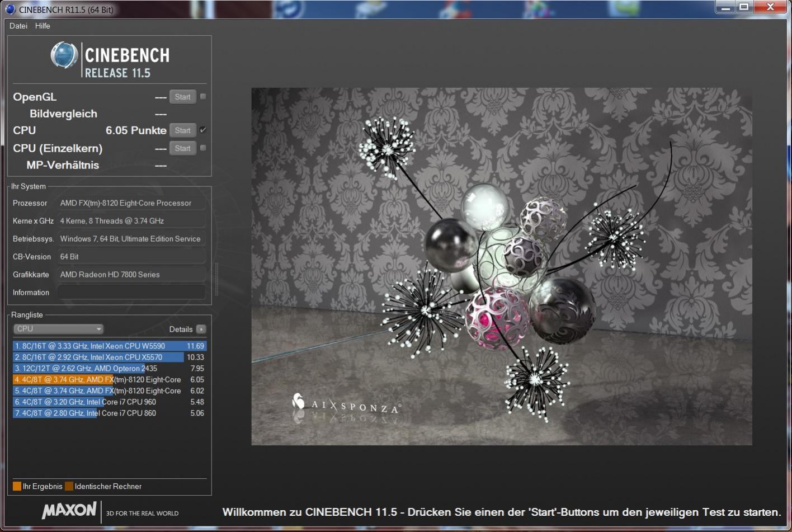Viewport: 792px width, 532px height.
Task: Open the Datei menu
Action: coord(18,26)
